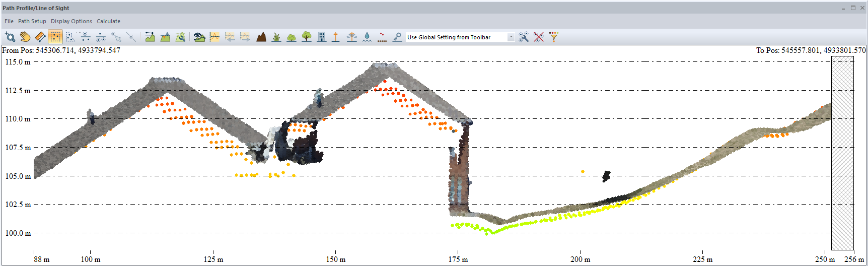Click the red X delete Lidar points icon
The image size is (868, 266).
[539, 37]
